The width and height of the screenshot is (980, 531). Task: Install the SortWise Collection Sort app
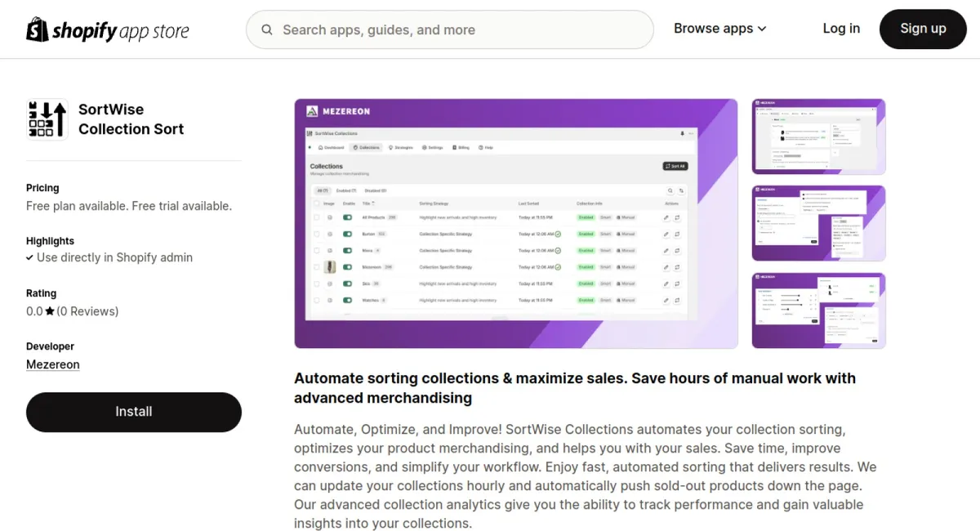click(x=134, y=412)
